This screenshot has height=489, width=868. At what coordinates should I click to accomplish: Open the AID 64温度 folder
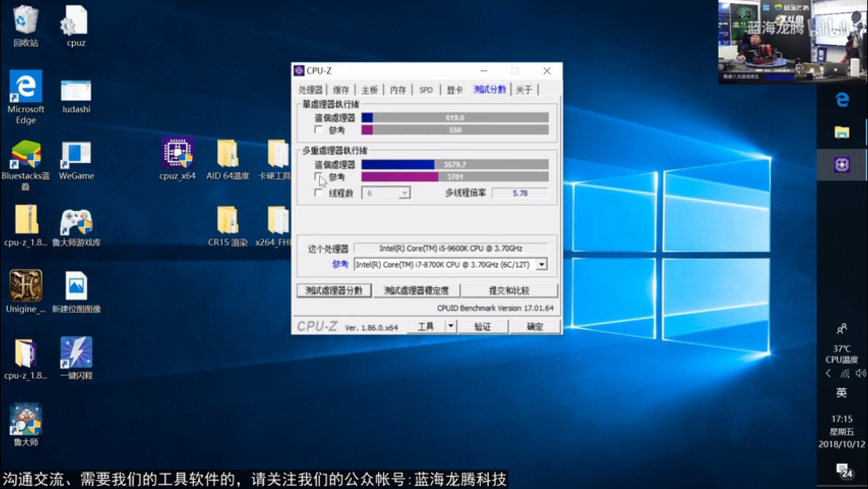pos(228,159)
